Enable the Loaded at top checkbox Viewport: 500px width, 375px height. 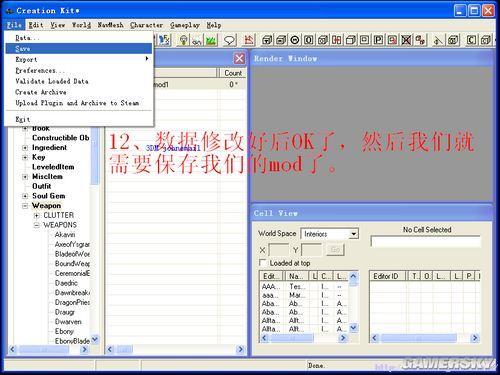[x=263, y=263]
